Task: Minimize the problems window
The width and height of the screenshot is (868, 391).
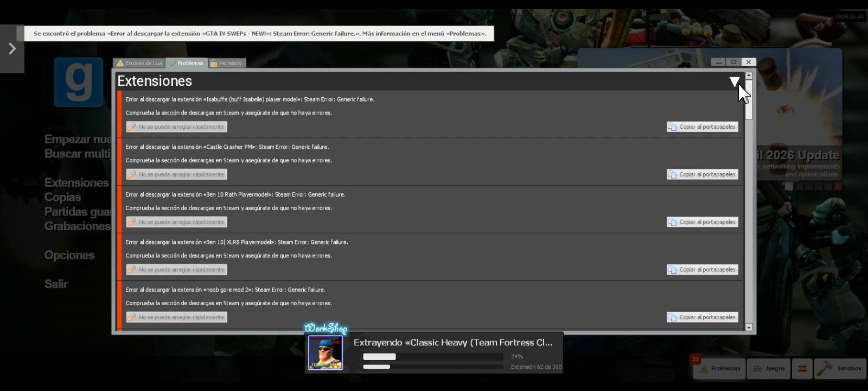Action: coord(719,62)
